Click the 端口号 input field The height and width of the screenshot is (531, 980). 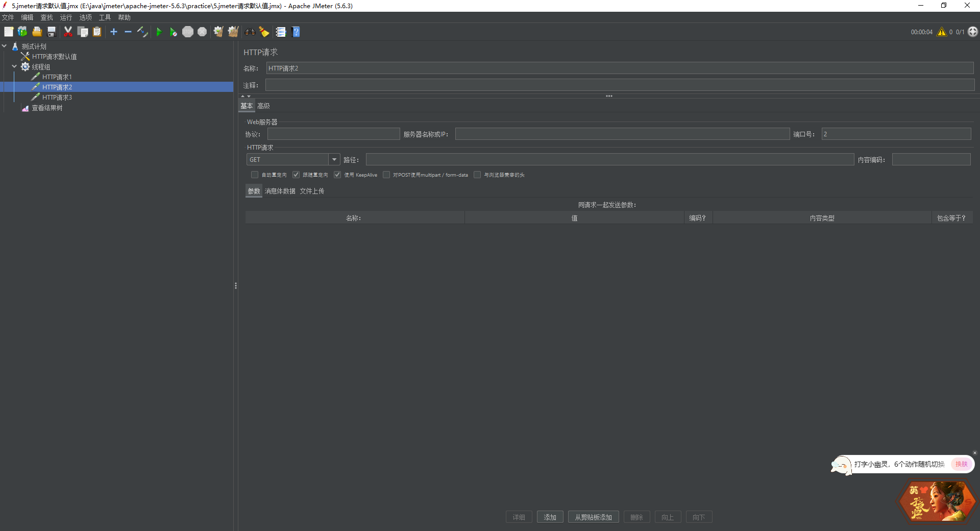[x=896, y=134]
